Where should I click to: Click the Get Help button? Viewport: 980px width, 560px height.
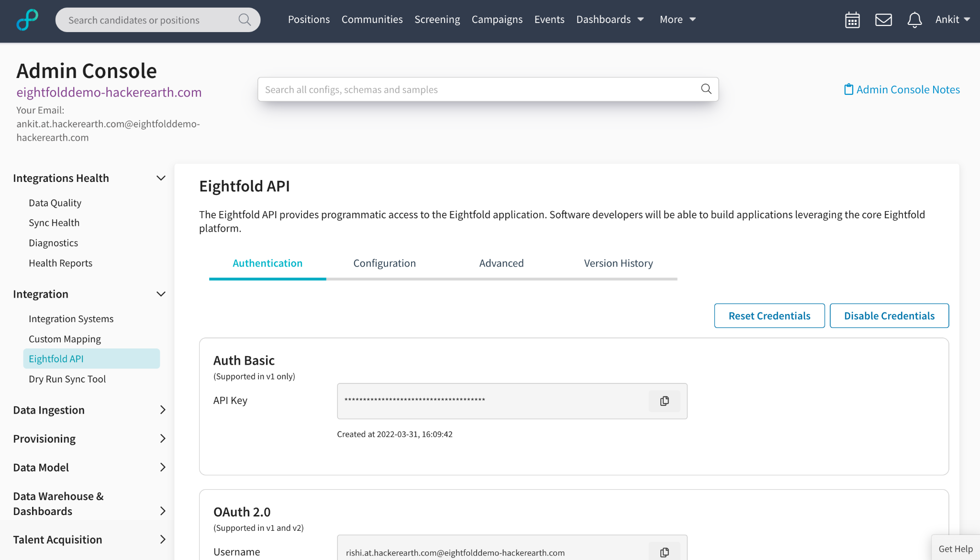click(956, 549)
